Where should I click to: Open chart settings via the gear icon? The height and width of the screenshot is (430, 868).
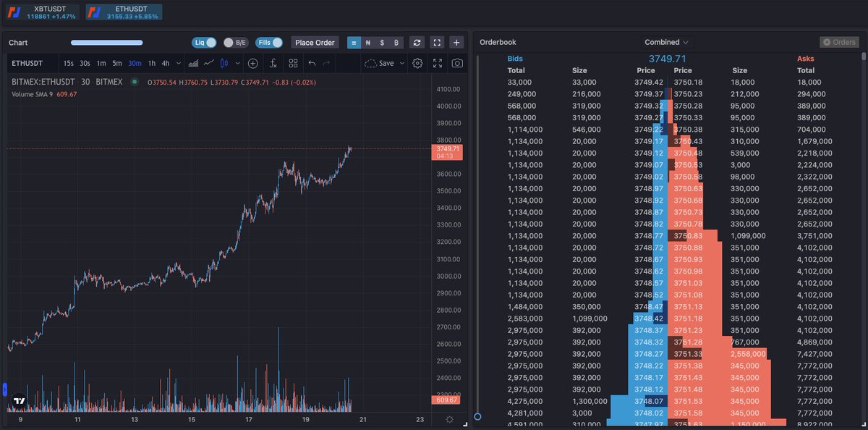[417, 63]
